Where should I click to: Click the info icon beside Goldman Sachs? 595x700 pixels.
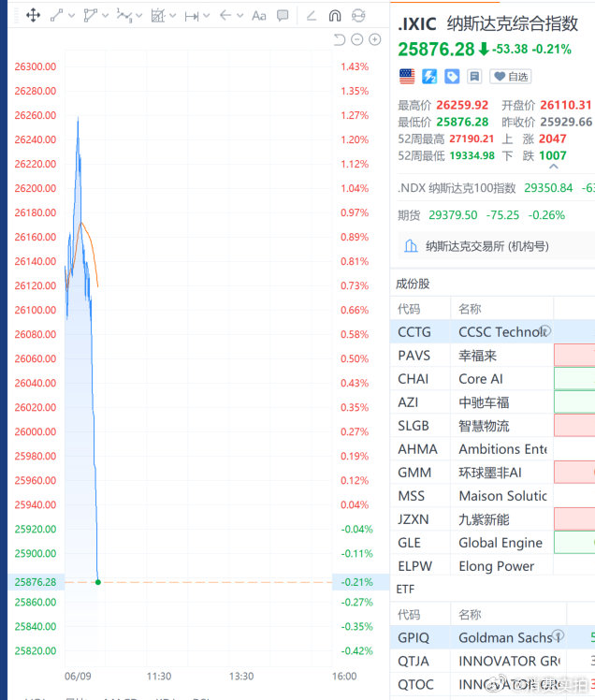(559, 635)
